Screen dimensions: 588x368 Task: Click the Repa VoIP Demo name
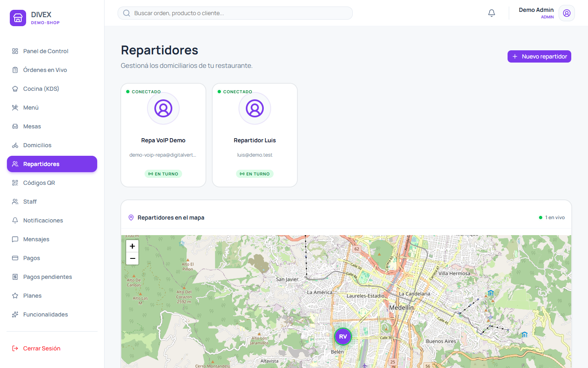pyautogui.click(x=163, y=140)
